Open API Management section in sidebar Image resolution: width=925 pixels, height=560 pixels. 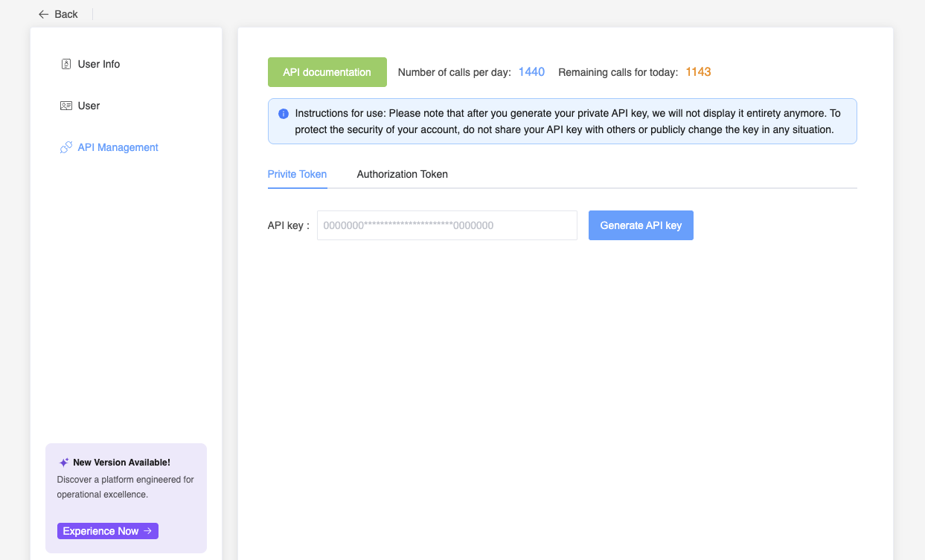click(x=118, y=147)
